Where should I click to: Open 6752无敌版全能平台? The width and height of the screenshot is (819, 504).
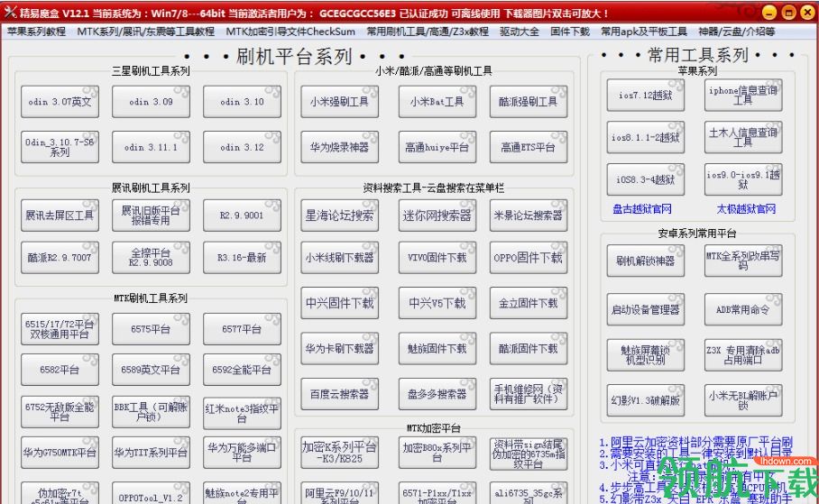click(x=60, y=412)
